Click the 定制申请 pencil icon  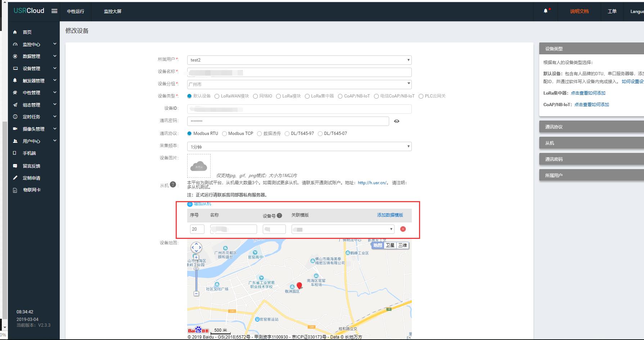(15, 178)
